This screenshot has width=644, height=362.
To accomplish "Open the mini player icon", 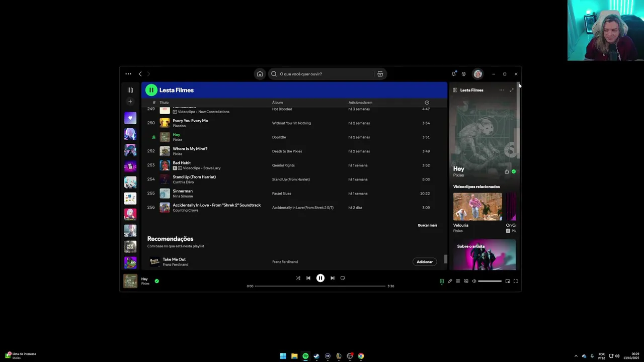I will [x=508, y=281].
